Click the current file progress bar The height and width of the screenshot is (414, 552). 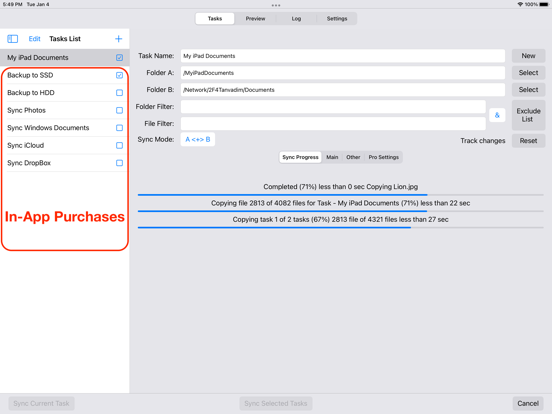(x=340, y=195)
